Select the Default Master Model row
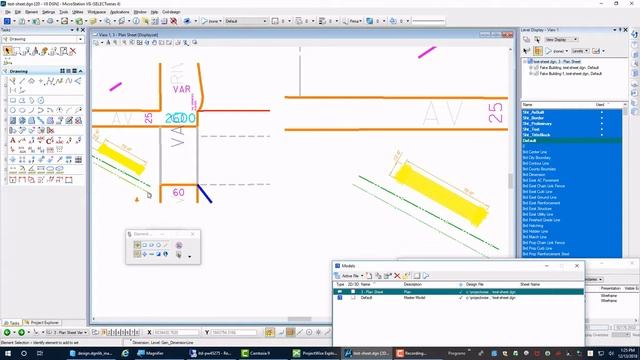 tap(459, 298)
